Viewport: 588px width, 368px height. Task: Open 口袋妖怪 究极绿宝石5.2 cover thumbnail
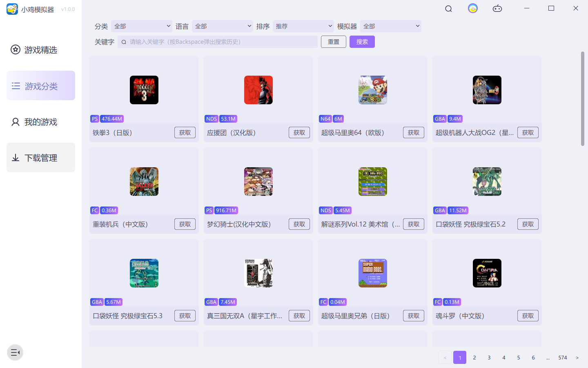click(487, 182)
